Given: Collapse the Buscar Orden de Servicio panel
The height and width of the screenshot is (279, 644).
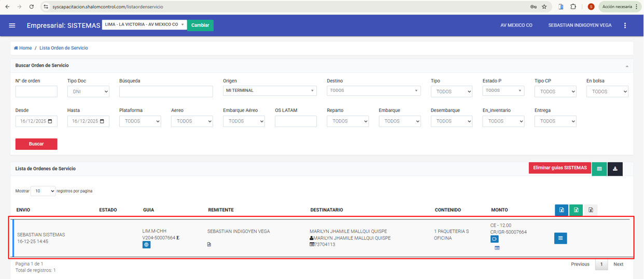Looking at the screenshot, I should [x=627, y=66].
